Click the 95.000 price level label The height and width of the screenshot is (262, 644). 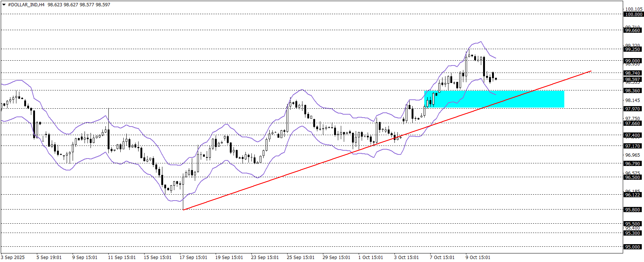click(x=633, y=247)
